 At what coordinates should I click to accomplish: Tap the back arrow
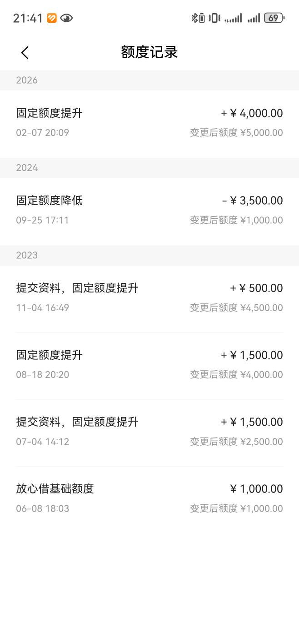25,53
